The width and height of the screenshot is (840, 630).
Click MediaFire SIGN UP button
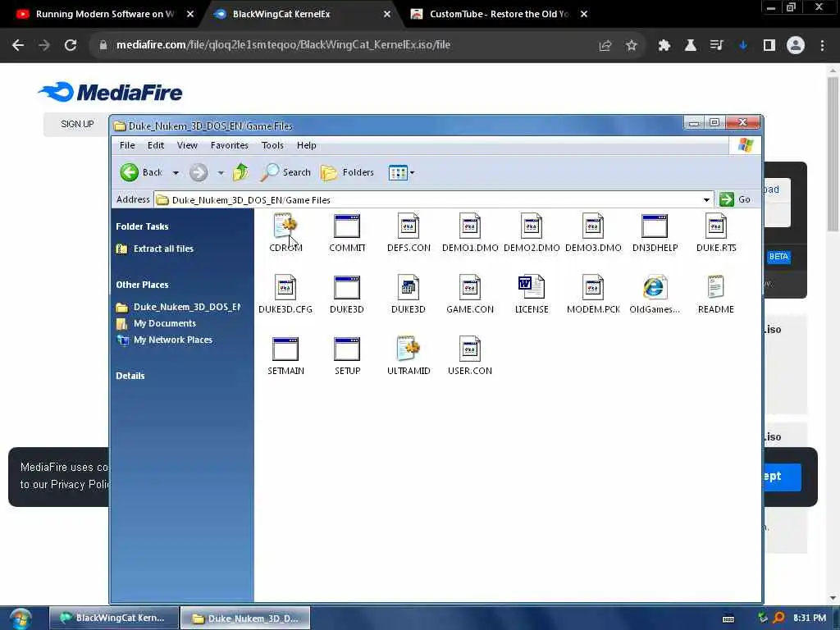pyautogui.click(x=77, y=124)
